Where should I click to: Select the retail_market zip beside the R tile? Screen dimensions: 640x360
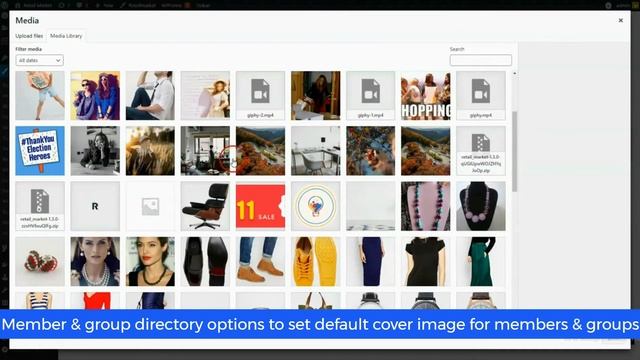coord(40,206)
